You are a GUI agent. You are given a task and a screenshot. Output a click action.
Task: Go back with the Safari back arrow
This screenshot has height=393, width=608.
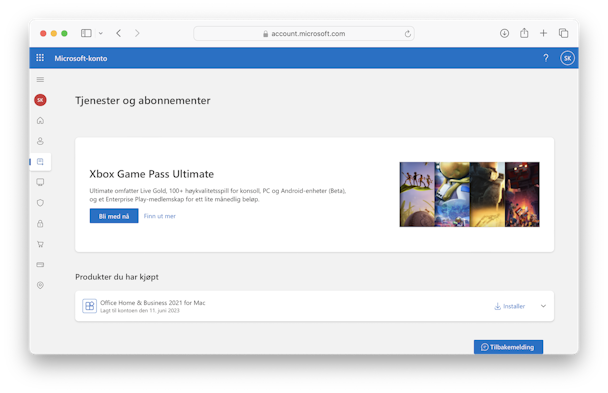click(119, 33)
